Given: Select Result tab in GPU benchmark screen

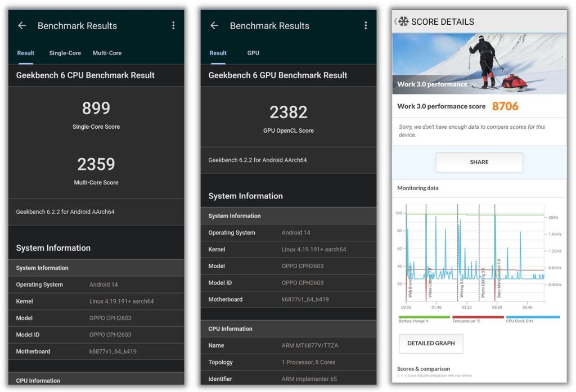Looking at the screenshot, I should tap(218, 53).
